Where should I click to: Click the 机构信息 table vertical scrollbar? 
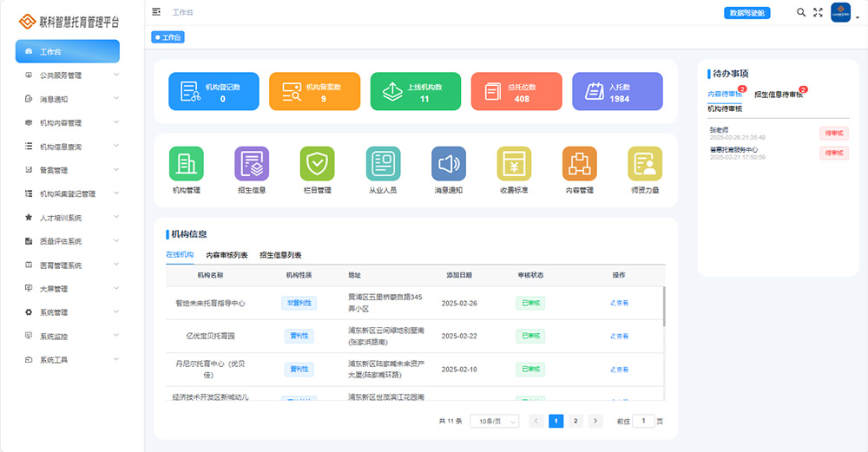click(x=664, y=304)
